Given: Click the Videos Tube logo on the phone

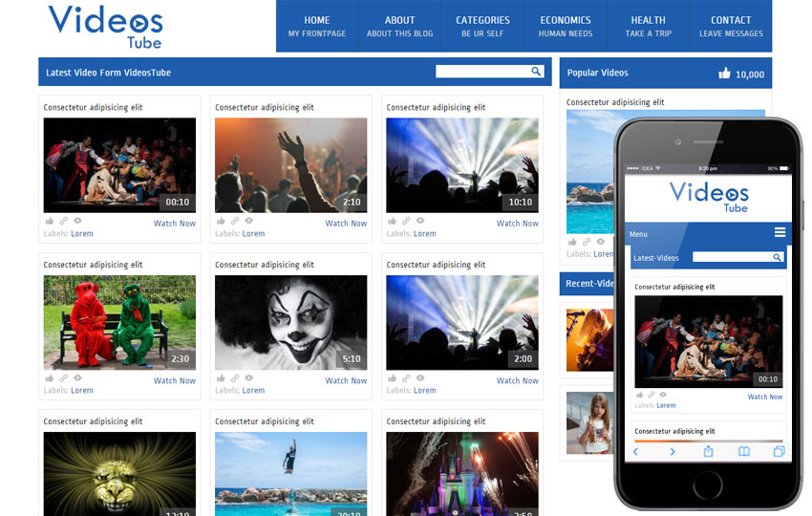Looking at the screenshot, I should [x=709, y=198].
